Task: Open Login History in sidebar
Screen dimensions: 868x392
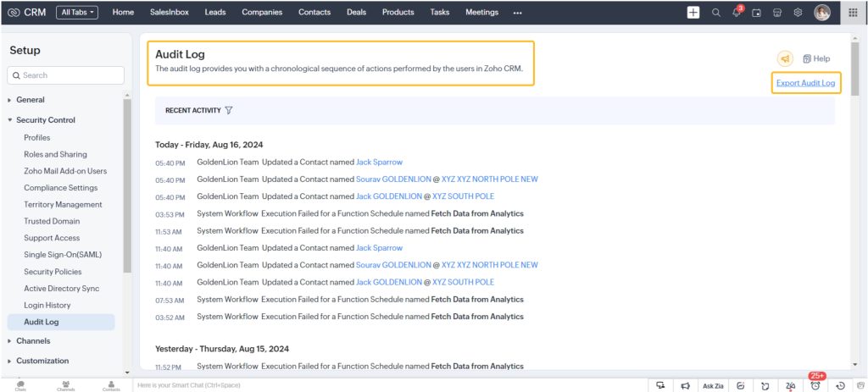Action: (47, 305)
